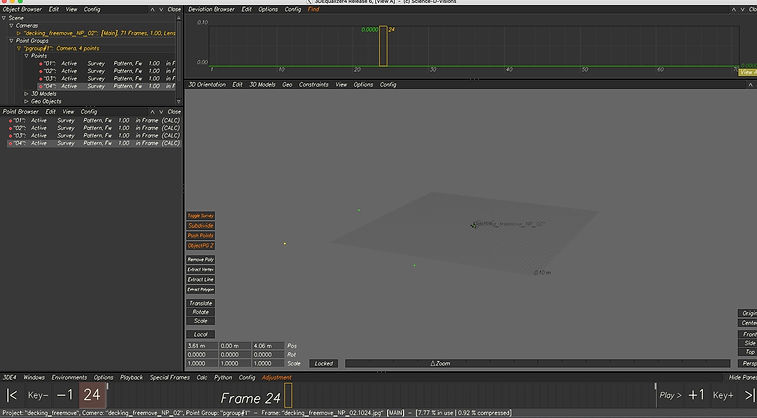Viewport: 757px width, 418px height.
Task: Click red dot icon of point "04" in Point Browser
Action: click(10, 143)
